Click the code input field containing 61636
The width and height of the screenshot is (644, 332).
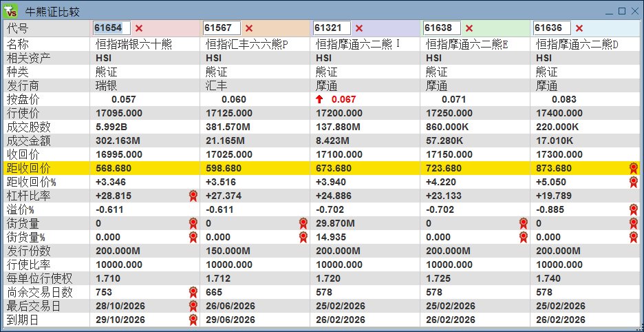point(552,28)
